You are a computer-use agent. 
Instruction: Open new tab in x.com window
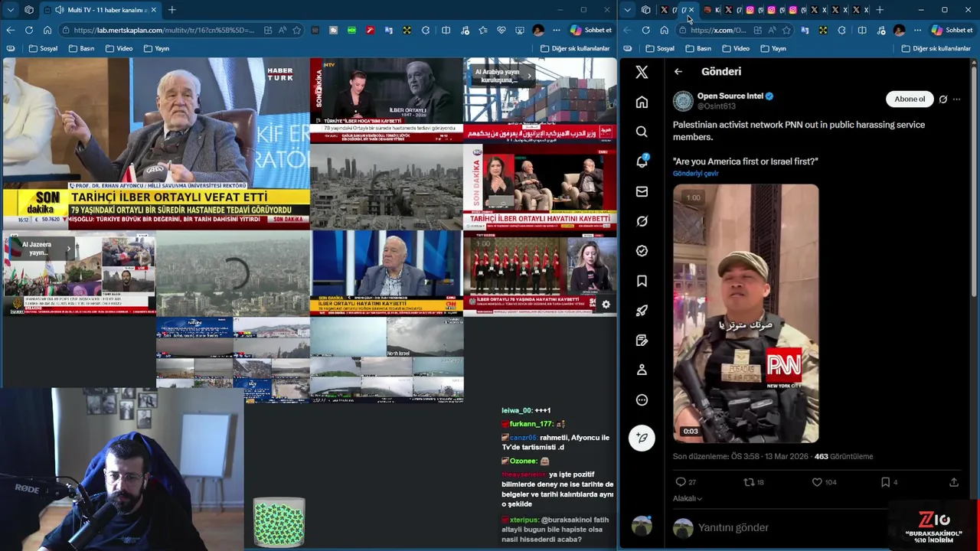(879, 10)
